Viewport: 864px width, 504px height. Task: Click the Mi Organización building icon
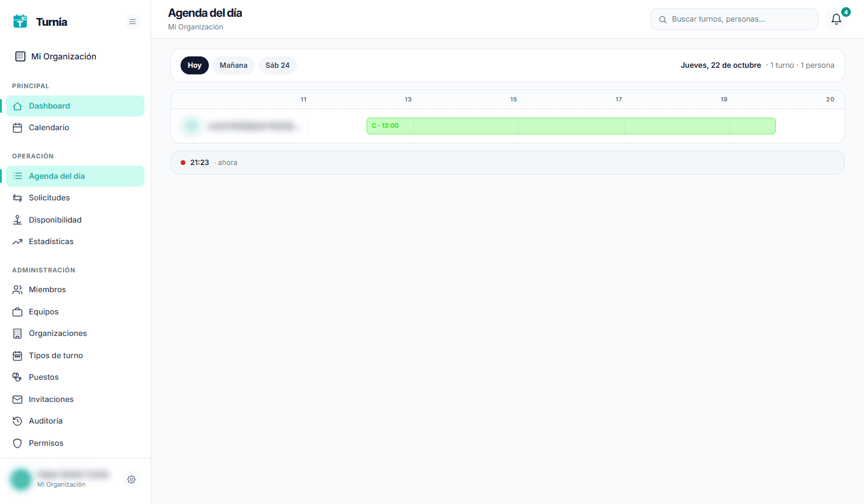[x=20, y=56]
